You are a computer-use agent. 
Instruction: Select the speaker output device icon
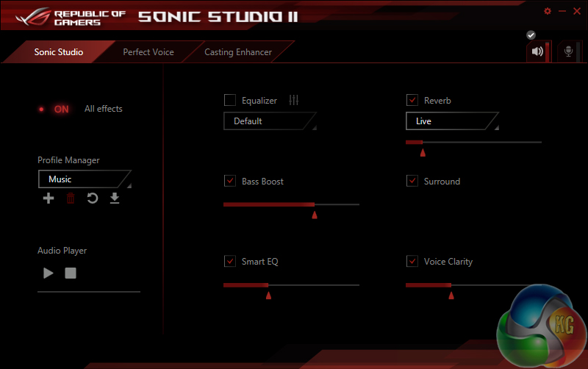pos(537,51)
